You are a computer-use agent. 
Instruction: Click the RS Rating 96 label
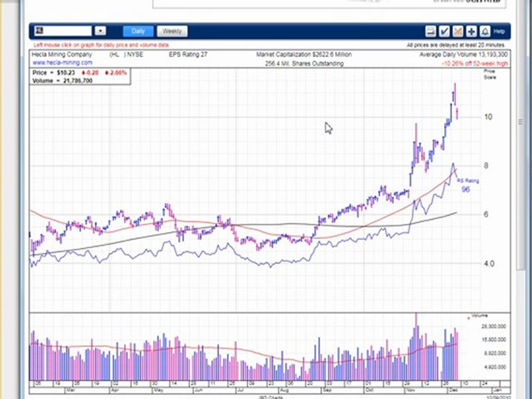468,185
